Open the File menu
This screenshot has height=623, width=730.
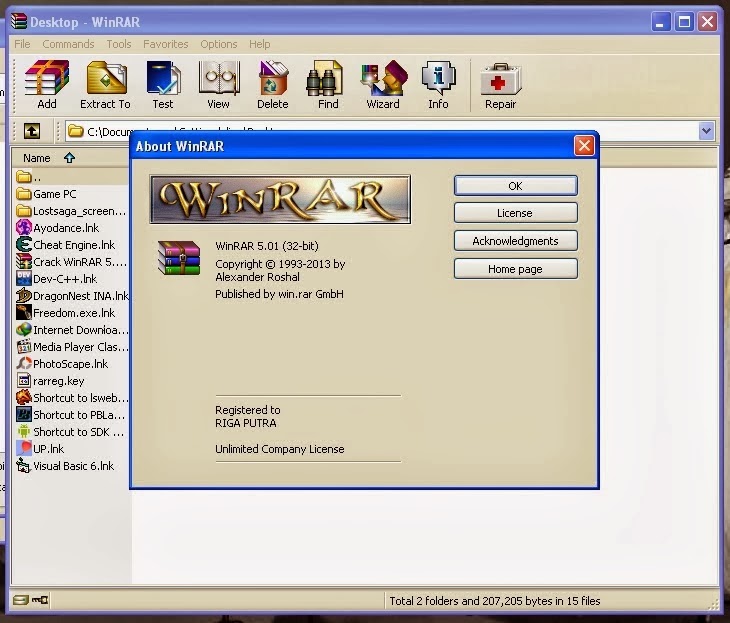coord(22,44)
